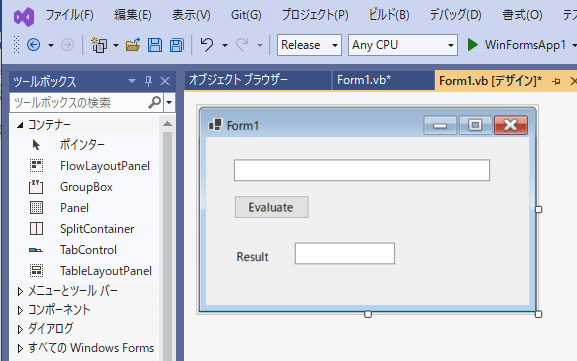Open the New Project dropdown arrow

click(x=116, y=45)
